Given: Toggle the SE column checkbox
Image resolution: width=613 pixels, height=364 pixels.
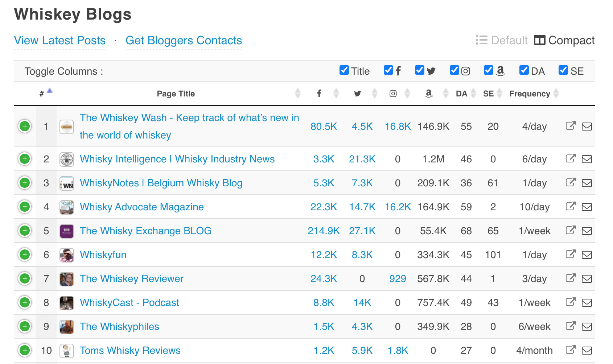Looking at the screenshot, I should (x=563, y=70).
